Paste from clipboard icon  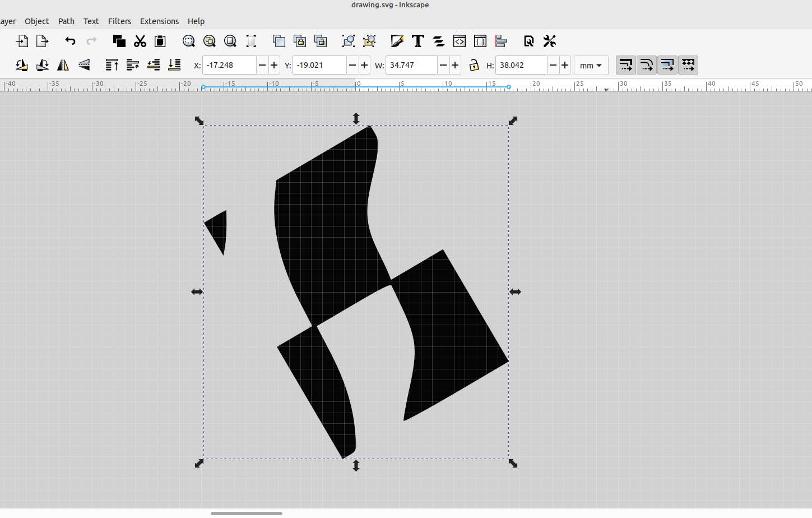point(160,41)
